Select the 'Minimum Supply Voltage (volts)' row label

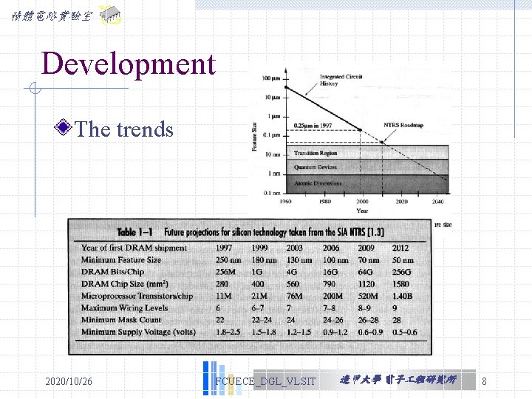pos(138,332)
